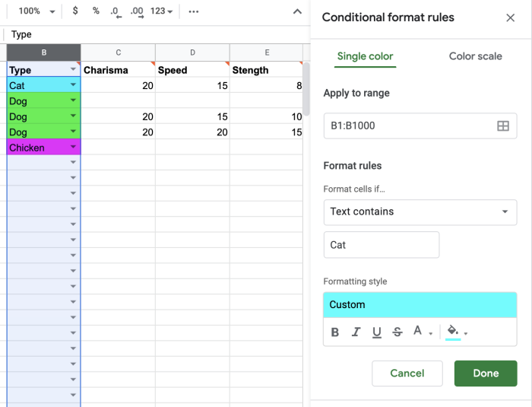Select the Strength cell with value 10
532x407 pixels.
266,116
